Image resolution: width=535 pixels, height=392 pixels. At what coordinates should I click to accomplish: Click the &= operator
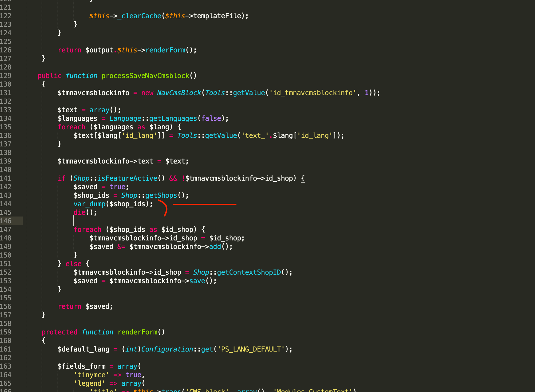coord(121,247)
